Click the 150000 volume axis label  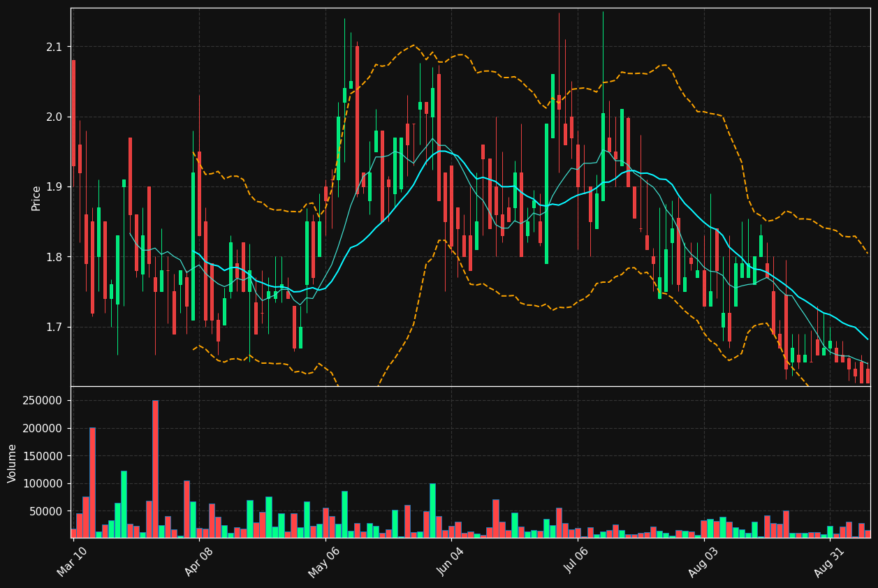[43, 456]
